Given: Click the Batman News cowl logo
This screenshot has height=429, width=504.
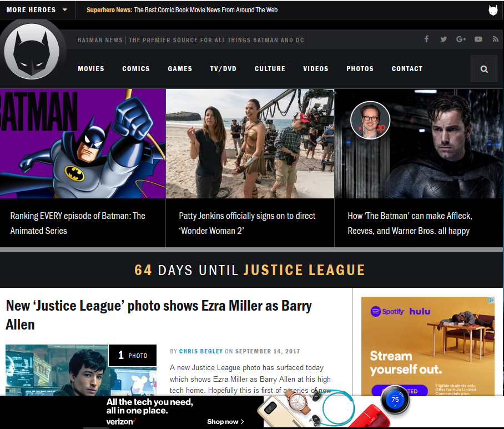Looking at the screenshot, I should [x=32, y=52].
